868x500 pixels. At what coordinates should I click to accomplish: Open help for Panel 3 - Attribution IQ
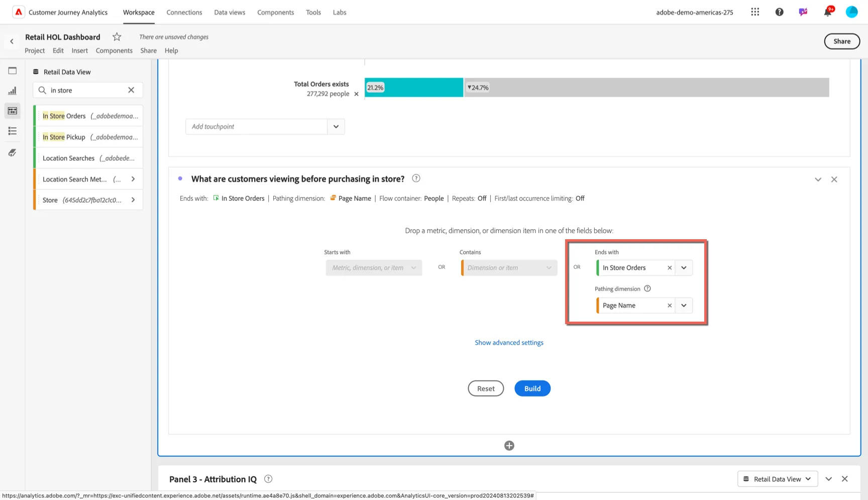268,479
